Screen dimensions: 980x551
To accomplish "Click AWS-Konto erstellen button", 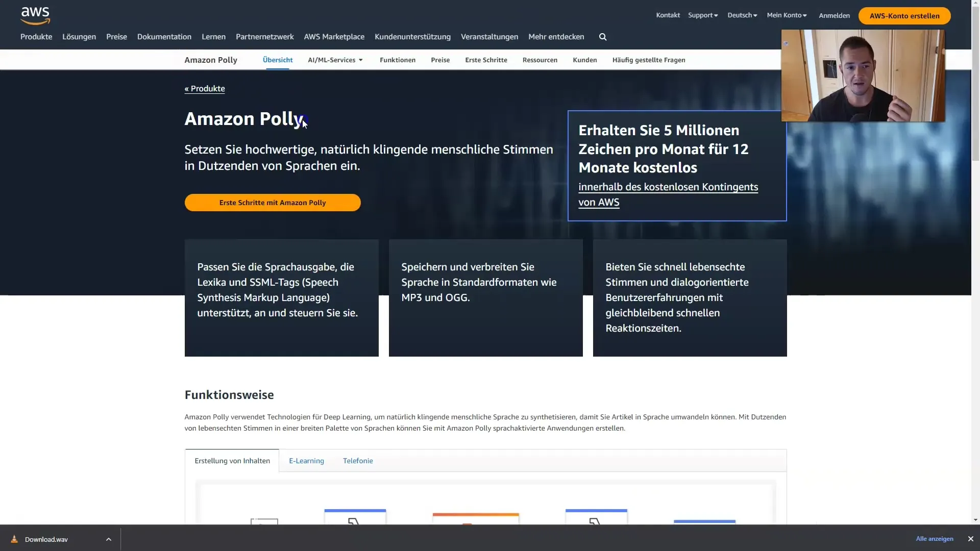I will (x=904, y=15).
